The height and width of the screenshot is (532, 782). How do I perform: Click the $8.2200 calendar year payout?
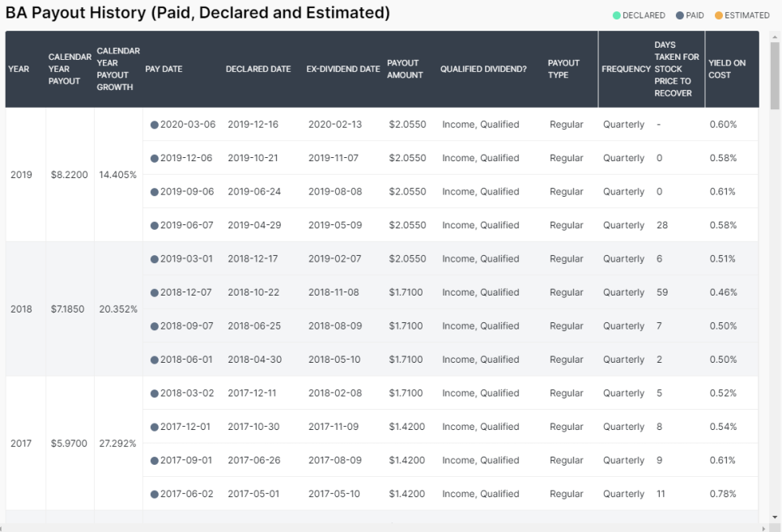(69, 175)
